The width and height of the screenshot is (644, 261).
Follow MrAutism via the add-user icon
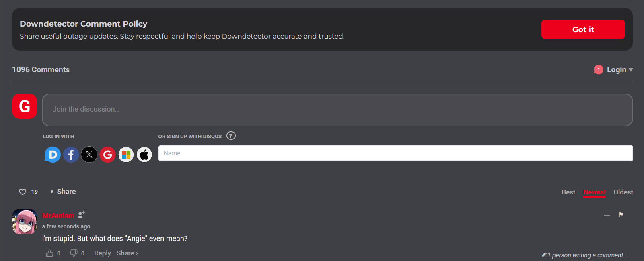(81, 215)
